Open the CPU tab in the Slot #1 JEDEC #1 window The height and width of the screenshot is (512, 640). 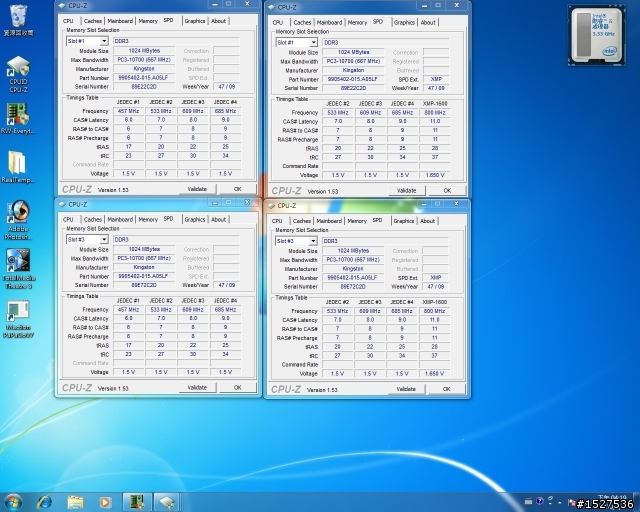coord(68,21)
